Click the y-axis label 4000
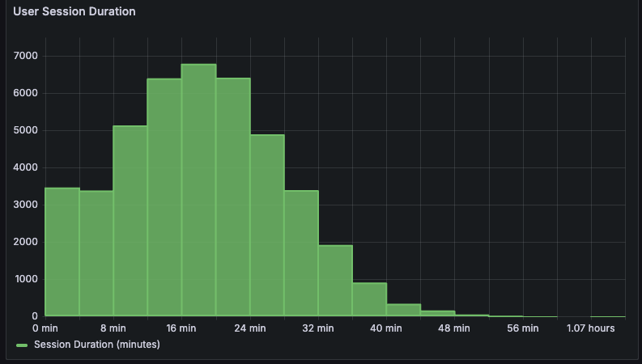Image resolution: width=642 pixels, height=364 pixels. pyautogui.click(x=25, y=167)
